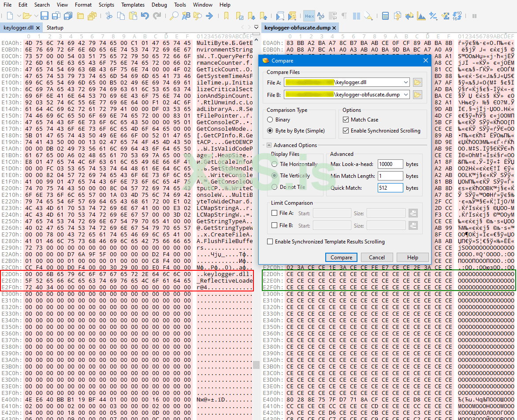The width and height of the screenshot is (517, 420).
Task: Click the Save All toolbar icon
Action: pos(68,15)
